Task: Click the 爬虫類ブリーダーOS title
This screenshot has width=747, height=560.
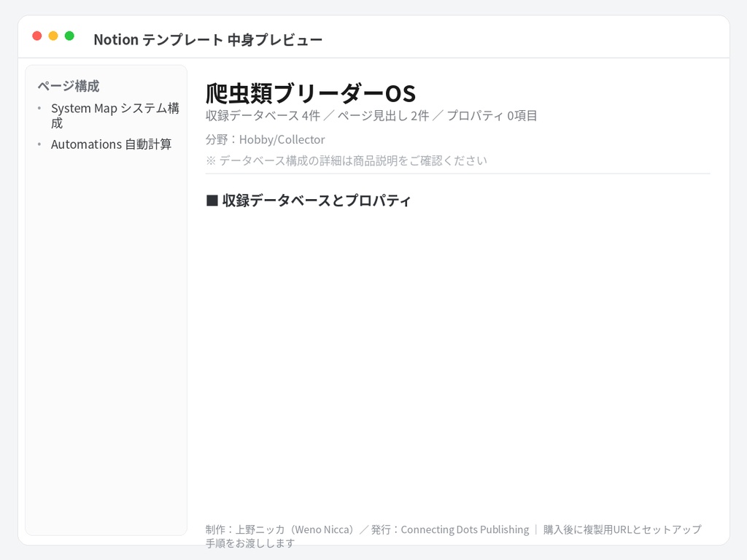Action: 311,93
